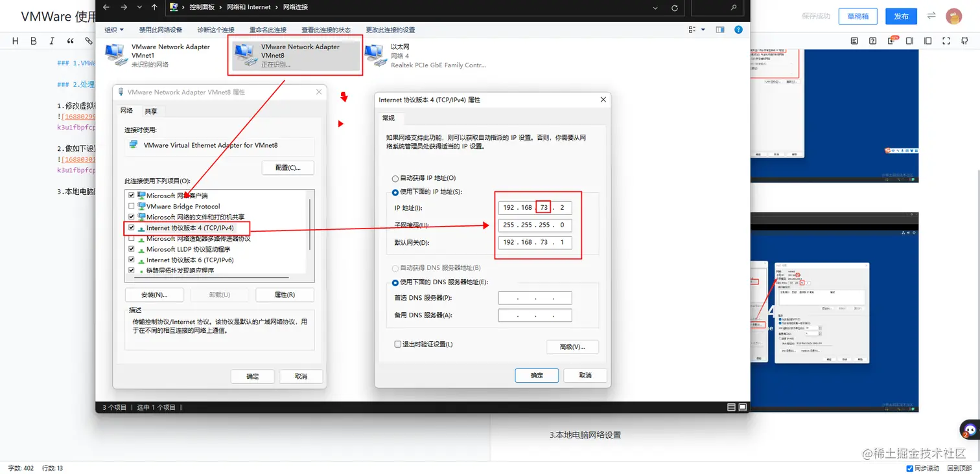
Task: Open the user avatar menu
Action: (x=953, y=16)
